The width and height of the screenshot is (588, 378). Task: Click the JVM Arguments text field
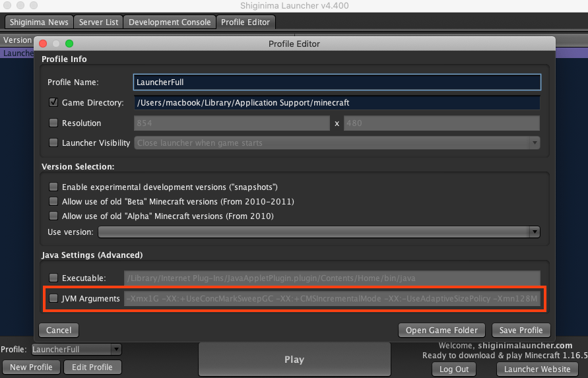point(332,298)
